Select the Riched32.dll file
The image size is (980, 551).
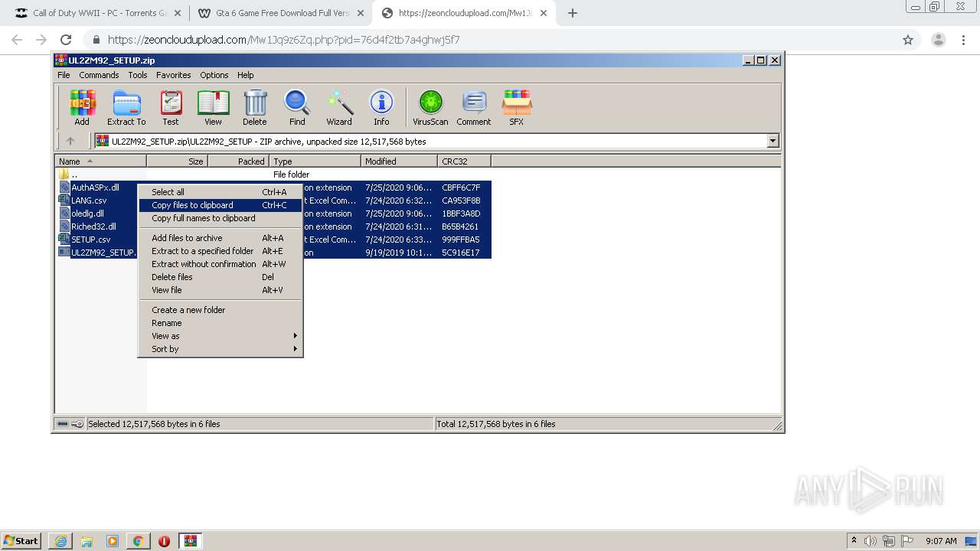pos(93,227)
